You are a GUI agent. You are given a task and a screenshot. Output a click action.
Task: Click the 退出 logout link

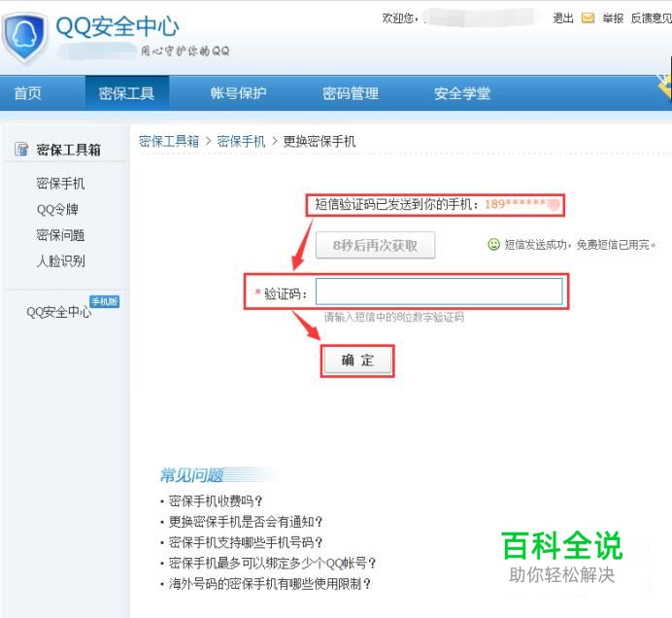pyautogui.click(x=563, y=18)
